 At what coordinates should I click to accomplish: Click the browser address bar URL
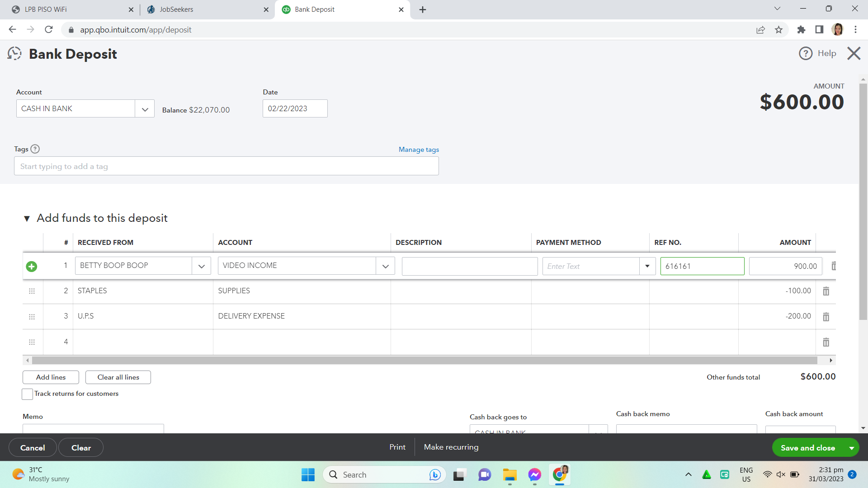click(x=136, y=30)
